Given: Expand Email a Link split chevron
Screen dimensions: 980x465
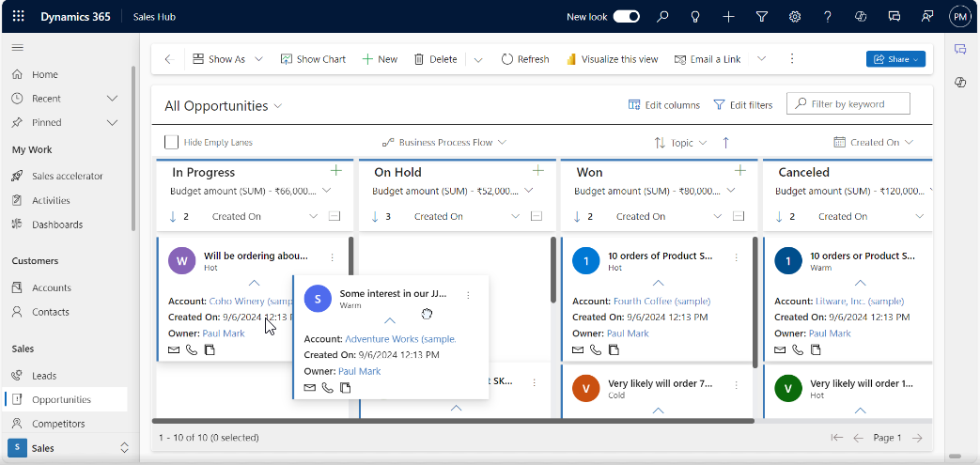Looking at the screenshot, I should tap(761, 59).
